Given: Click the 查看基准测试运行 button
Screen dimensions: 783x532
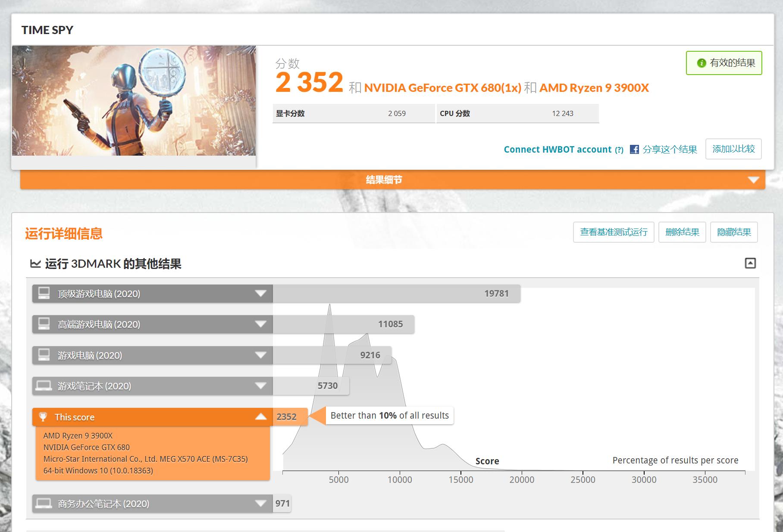Looking at the screenshot, I should coord(614,232).
